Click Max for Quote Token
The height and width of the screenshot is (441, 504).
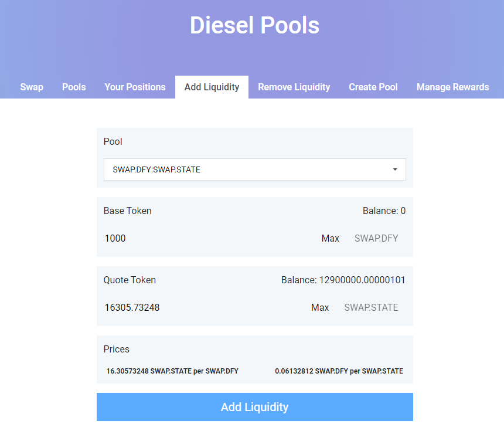coord(320,307)
